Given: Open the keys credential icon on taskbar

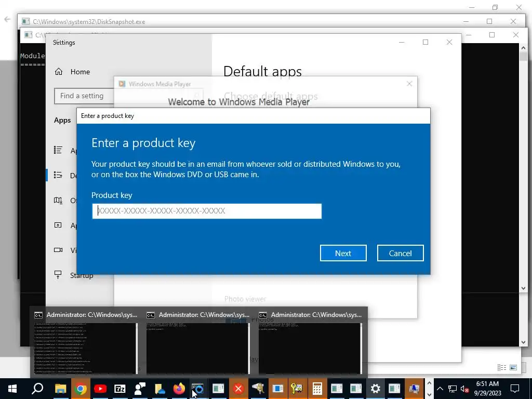Looking at the screenshot, I should tap(297, 389).
